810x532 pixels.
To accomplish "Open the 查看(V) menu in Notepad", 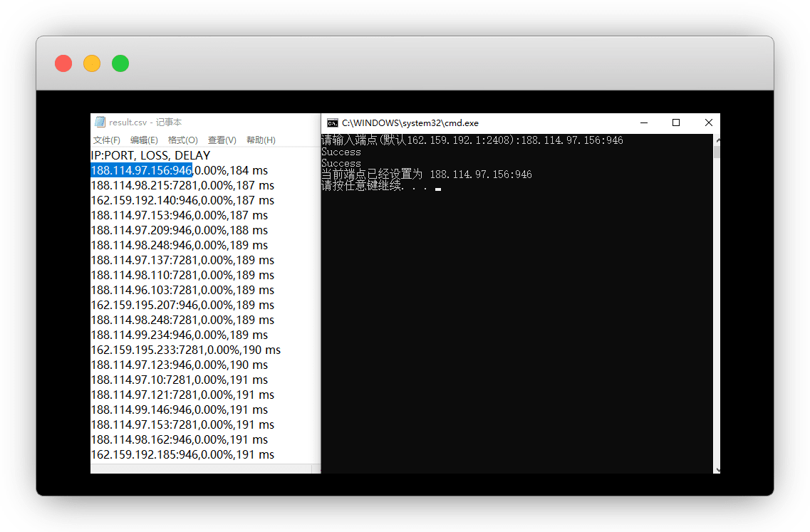I will click(222, 140).
